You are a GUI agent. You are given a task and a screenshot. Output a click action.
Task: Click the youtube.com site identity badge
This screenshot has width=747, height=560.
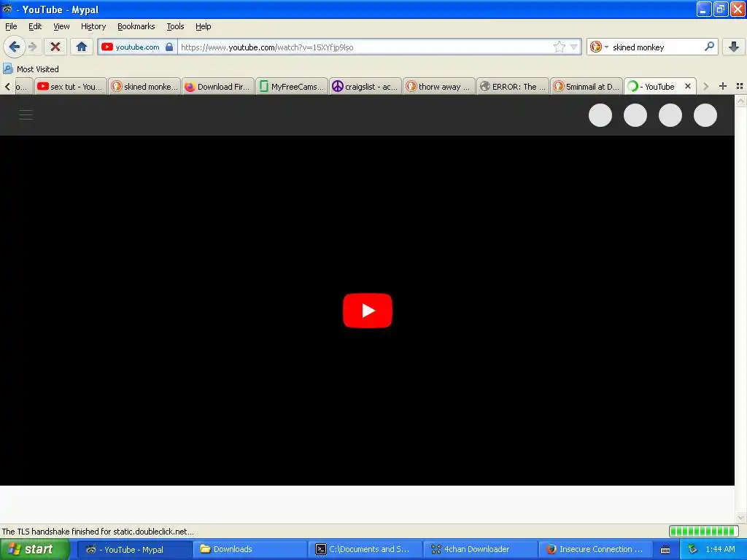pos(137,47)
